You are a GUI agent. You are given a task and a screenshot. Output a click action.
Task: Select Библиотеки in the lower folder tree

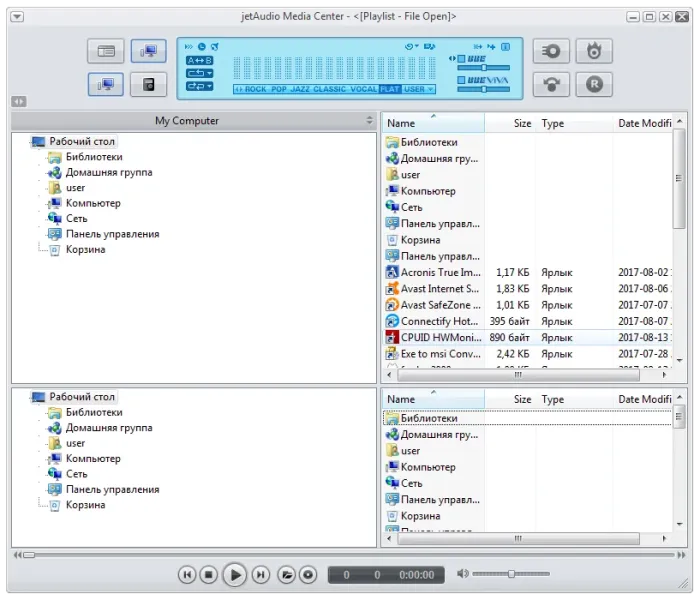click(x=94, y=412)
